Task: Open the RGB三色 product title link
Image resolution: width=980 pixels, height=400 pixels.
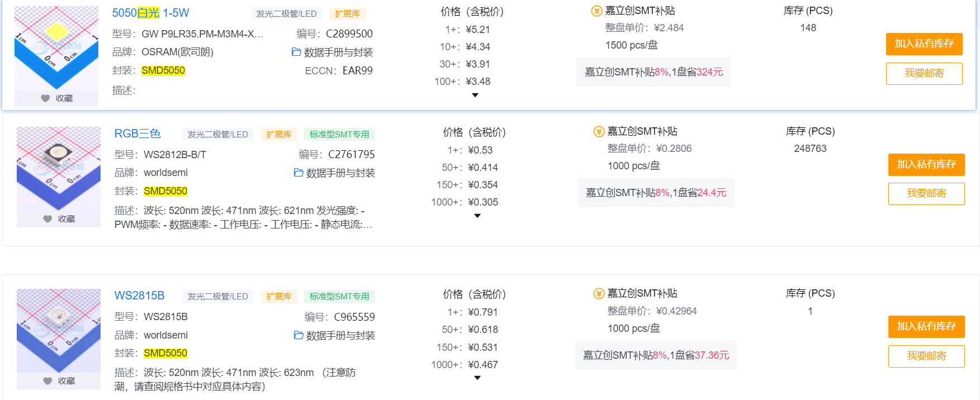Action: 137,134
